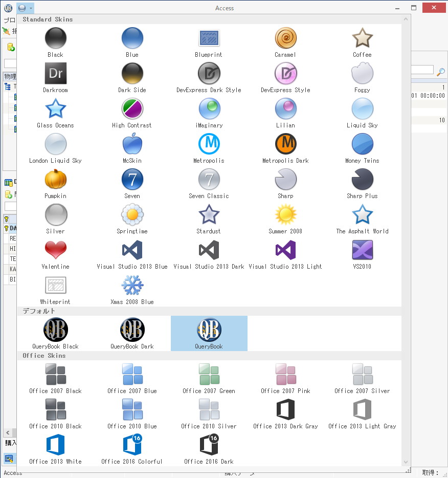Select the VS2010 skin
The width and height of the screenshot is (448, 478).
[363, 254]
